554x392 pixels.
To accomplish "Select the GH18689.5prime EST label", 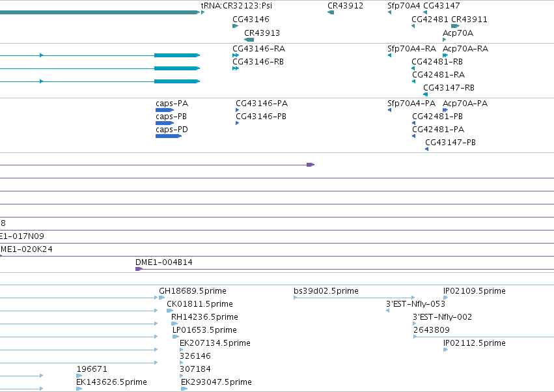I will coord(193,291).
